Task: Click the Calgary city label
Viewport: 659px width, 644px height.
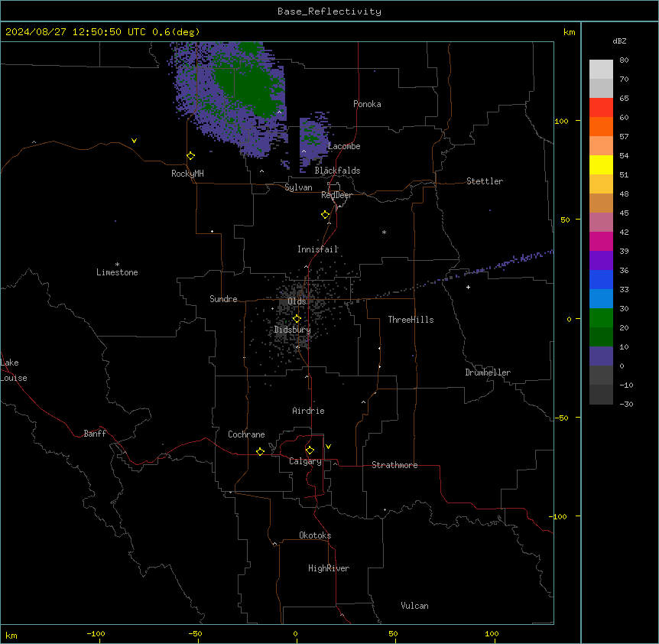Action: [x=305, y=461]
